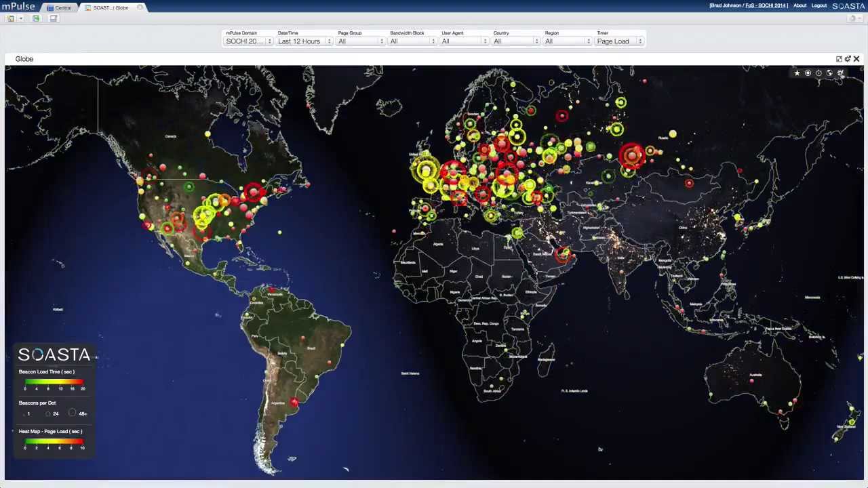The width and height of the screenshot is (868, 488).
Task: Open the About link
Action: coord(800,5)
